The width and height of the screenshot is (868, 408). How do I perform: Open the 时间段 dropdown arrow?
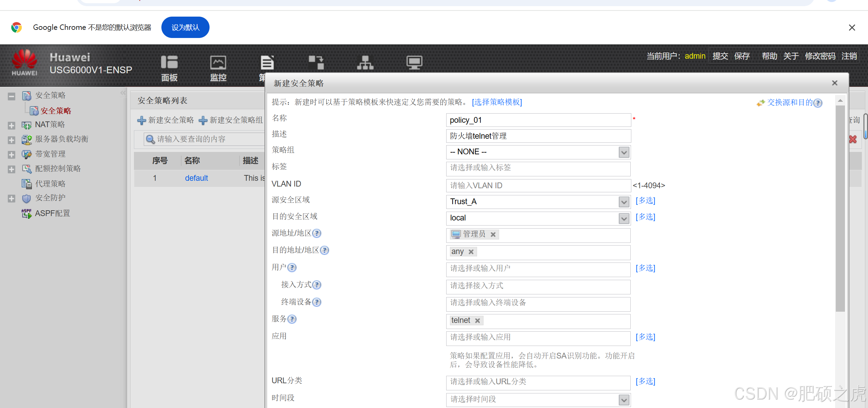[x=624, y=400]
